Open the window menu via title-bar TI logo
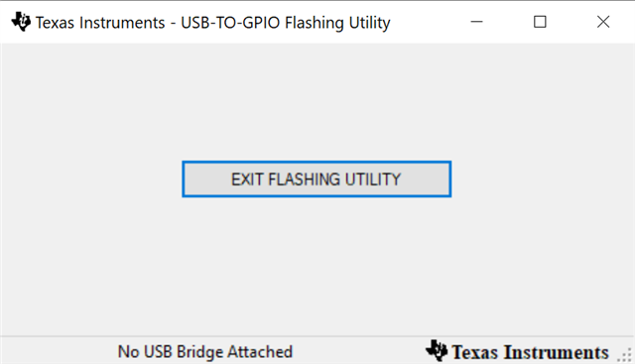 pyautogui.click(x=21, y=22)
